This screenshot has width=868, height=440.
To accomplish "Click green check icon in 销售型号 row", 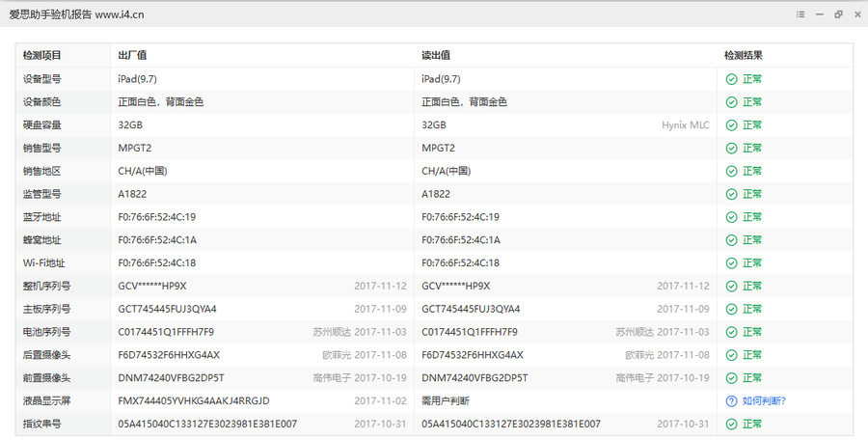I will tap(731, 148).
